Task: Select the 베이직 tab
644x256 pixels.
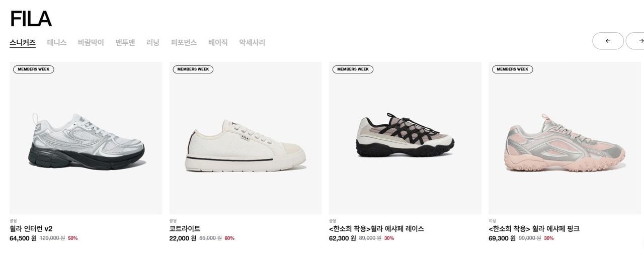Action: 218,43
